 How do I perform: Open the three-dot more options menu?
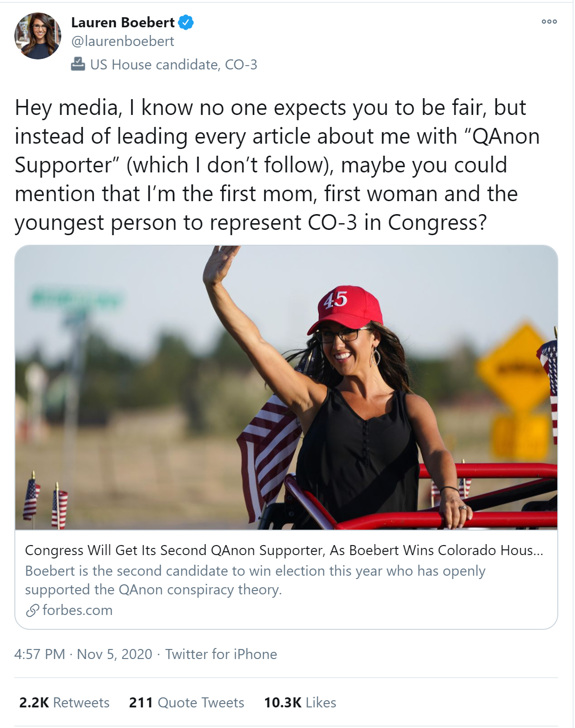tap(549, 22)
